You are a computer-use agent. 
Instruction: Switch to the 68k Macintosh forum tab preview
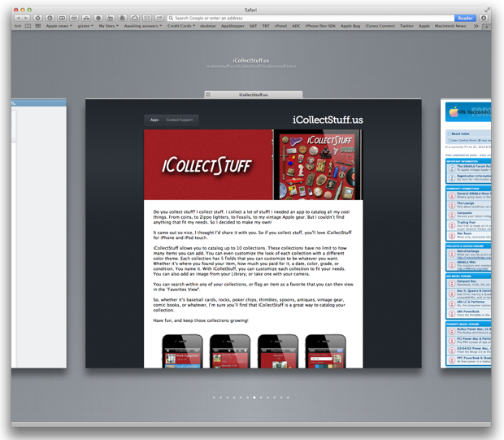466,233
